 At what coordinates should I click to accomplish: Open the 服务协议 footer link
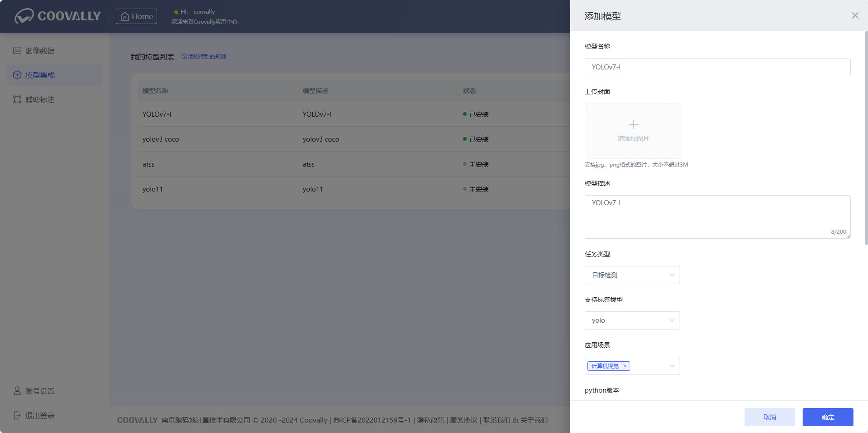coord(464,420)
